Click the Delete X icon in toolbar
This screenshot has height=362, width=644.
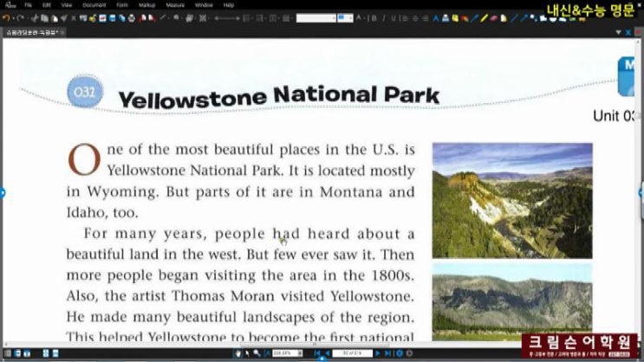click(73, 18)
